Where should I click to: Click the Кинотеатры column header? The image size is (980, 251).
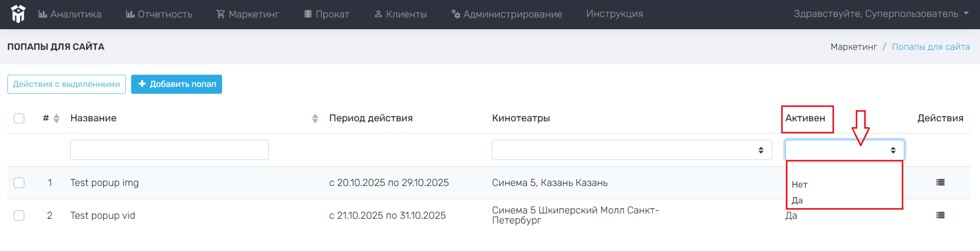[521, 118]
